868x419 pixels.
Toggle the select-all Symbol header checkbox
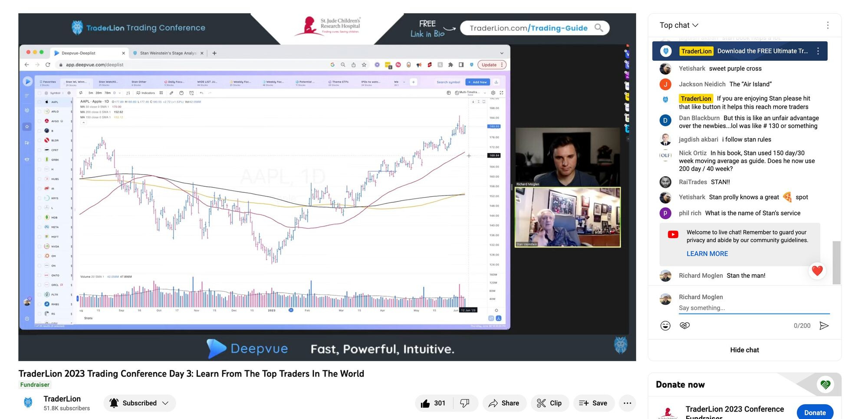[39, 93]
